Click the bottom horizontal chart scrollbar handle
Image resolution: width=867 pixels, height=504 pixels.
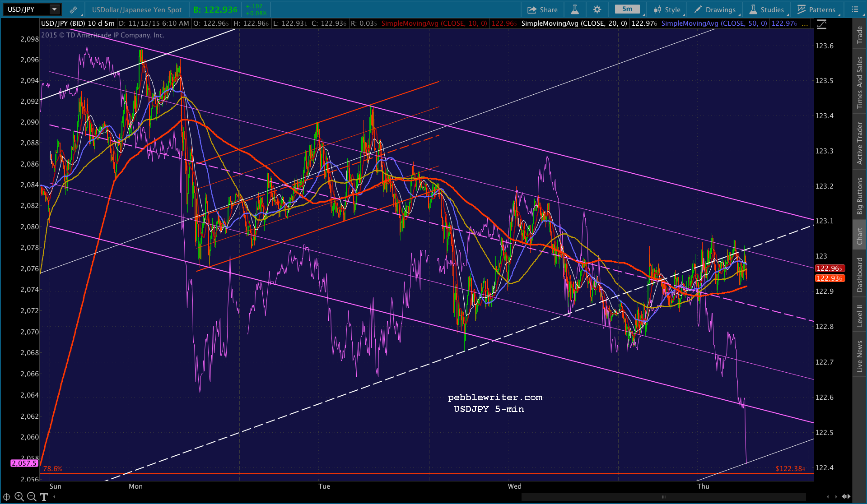click(x=663, y=497)
